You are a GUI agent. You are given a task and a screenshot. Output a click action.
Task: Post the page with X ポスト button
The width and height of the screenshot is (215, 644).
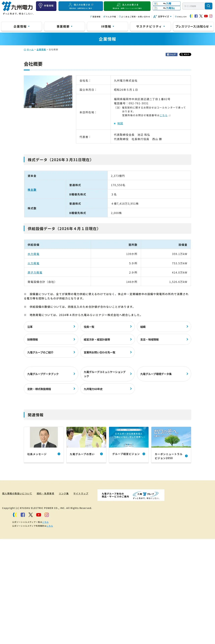point(185,55)
